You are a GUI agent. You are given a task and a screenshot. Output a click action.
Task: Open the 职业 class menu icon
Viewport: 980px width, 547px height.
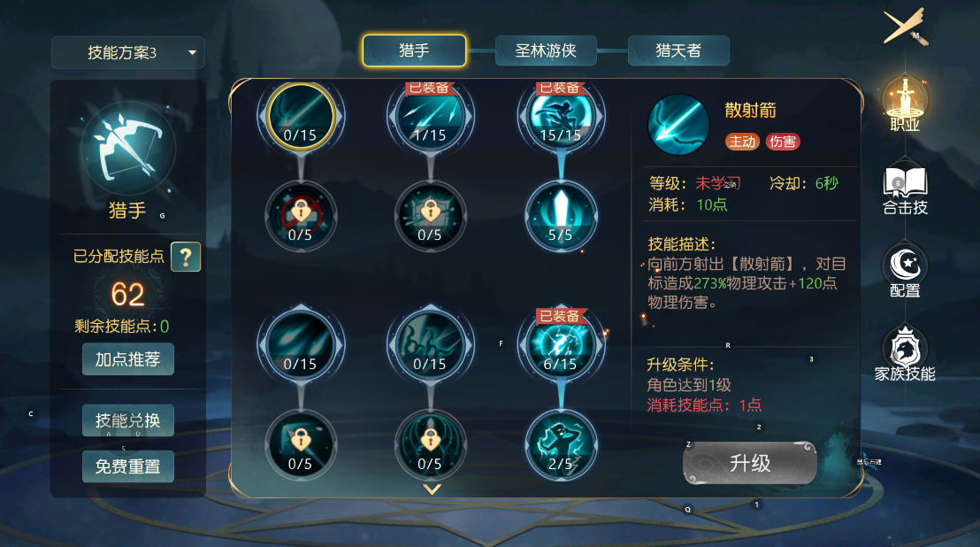(x=905, y=104)
